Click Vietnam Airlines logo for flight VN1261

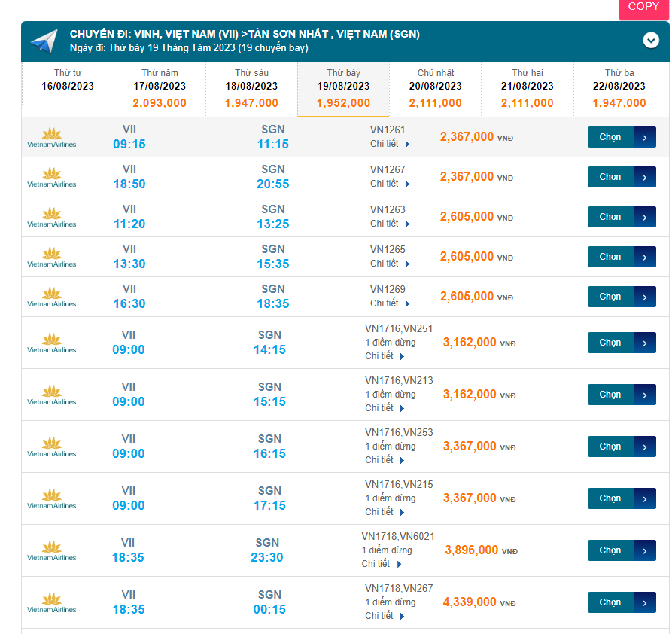click(x=52, y=137)
